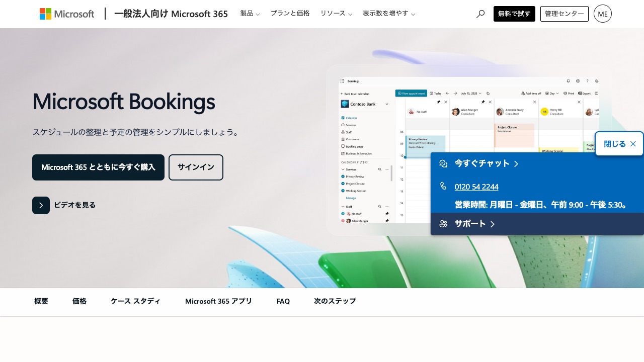Call the 0120 54 2244 phone link

tap(476, 187)
